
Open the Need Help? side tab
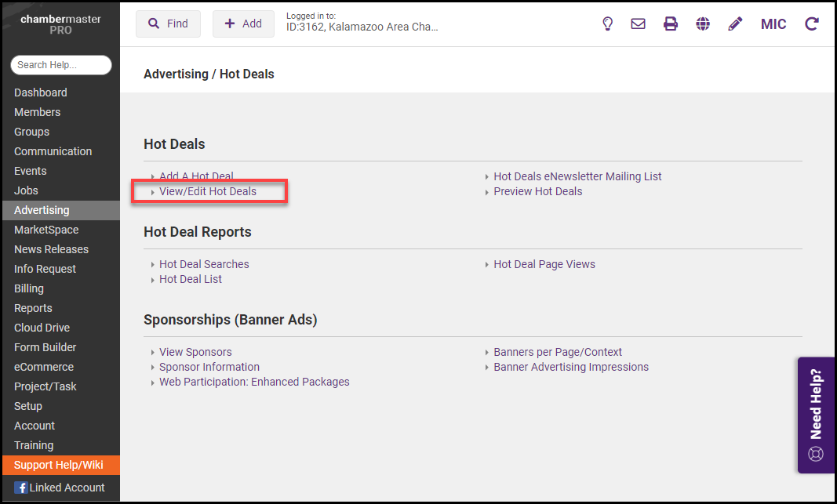(x=816, y=415)
